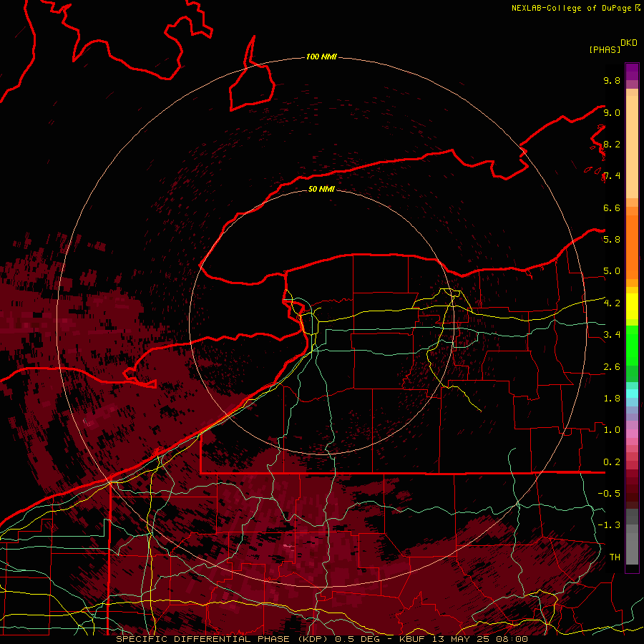Image resolution: width=644 pixels, height=644 pixels.
Task: Click the 5.8 legend label
Action: (612, 240)
